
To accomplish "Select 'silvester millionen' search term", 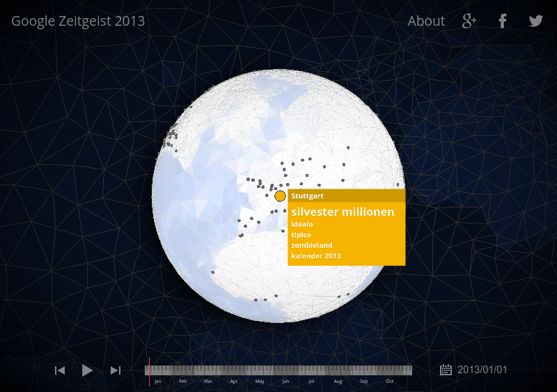I will pos(343,212).
